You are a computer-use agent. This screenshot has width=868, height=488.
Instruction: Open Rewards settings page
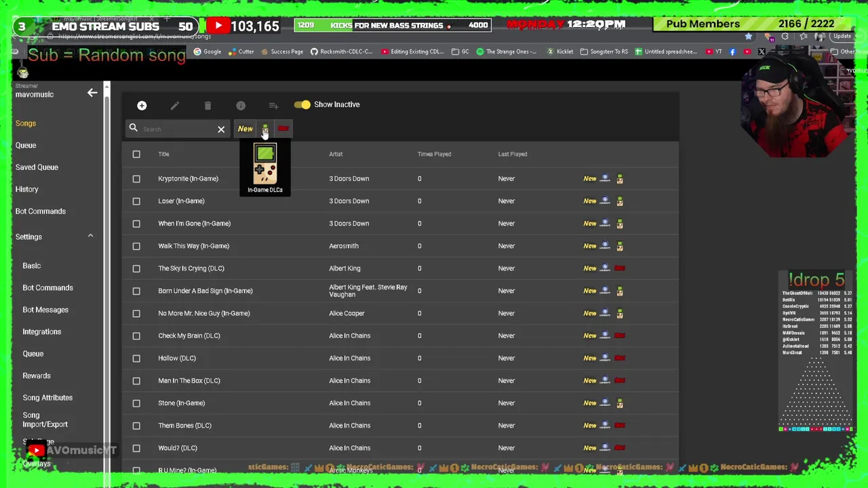point(37,375)
